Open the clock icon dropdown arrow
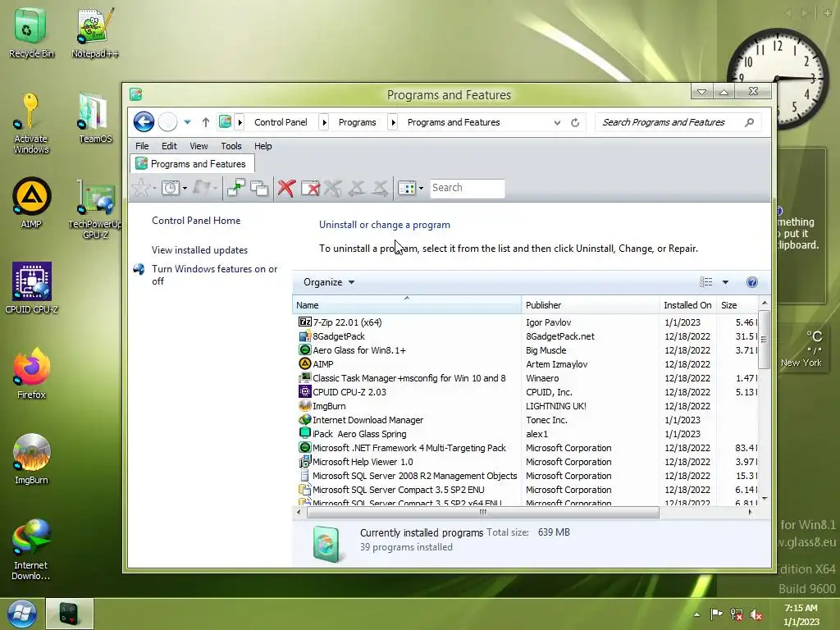The image size is (840, 630). [185, 188]
